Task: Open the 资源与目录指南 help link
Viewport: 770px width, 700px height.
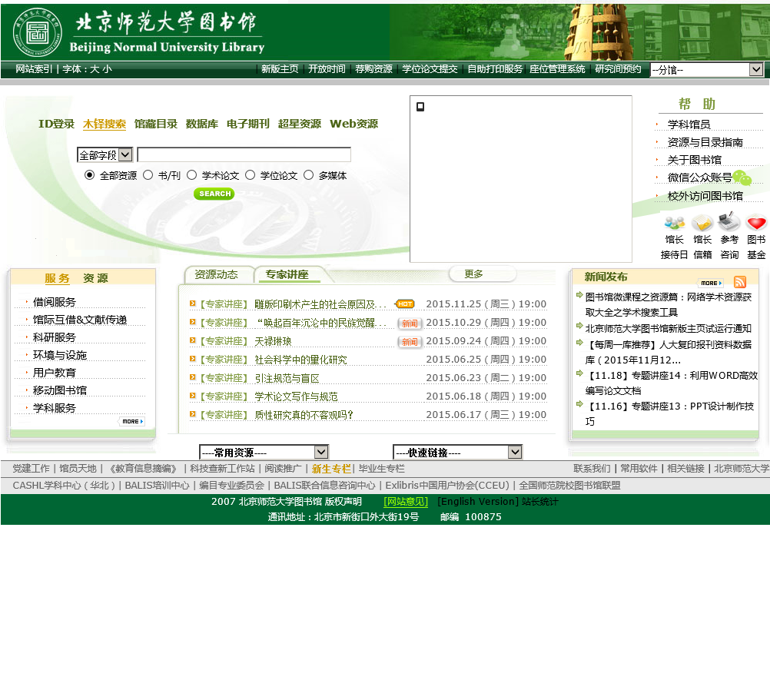Action: tap(705, 142)
